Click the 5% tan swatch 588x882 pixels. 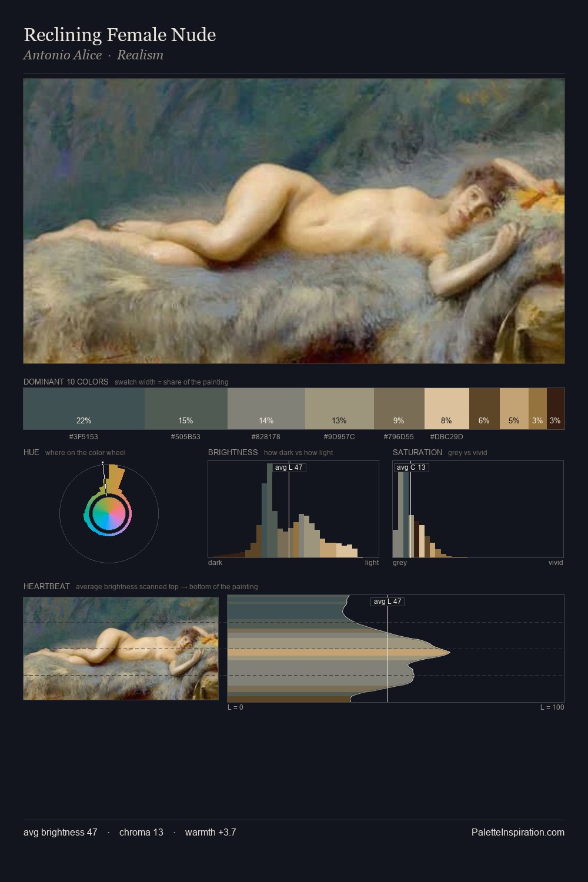514,409
